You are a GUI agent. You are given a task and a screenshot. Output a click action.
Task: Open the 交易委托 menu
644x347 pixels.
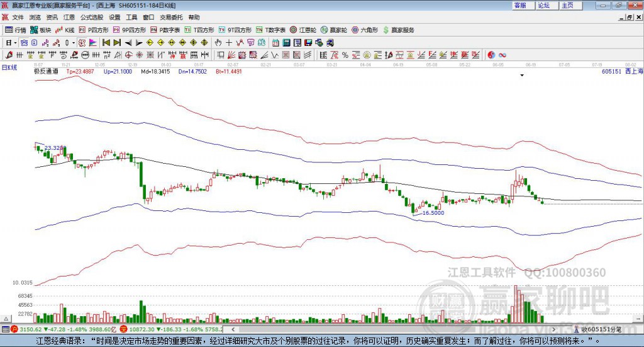pyautogui.click(x=171, y=17)
